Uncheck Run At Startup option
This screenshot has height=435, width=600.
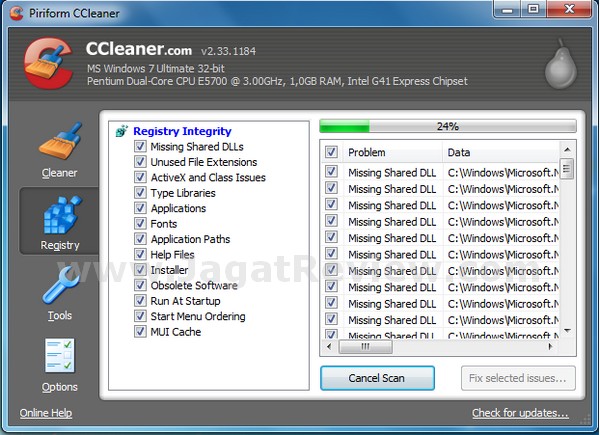(140, 301)
